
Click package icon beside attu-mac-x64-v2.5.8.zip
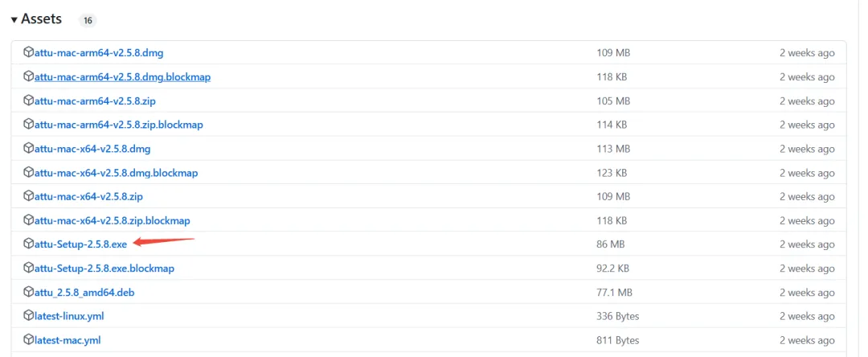29,196
